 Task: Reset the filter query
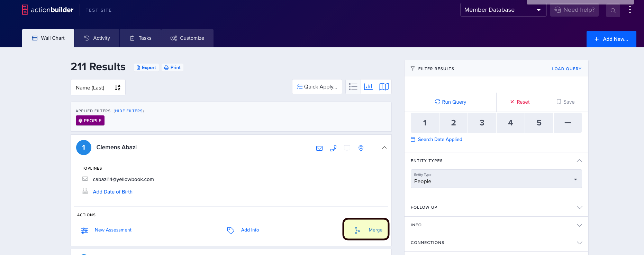[x=519, y=102]
